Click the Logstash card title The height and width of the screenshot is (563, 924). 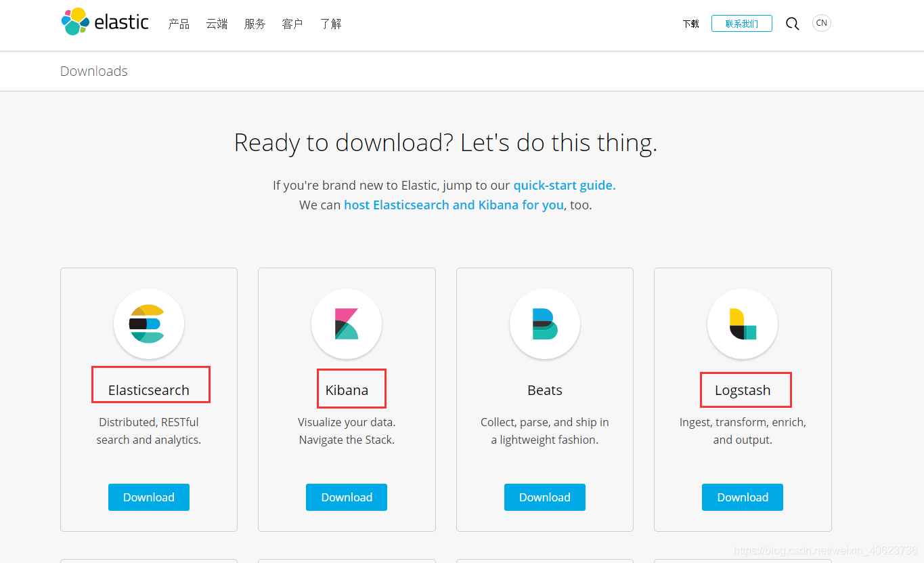coord(743,390)
